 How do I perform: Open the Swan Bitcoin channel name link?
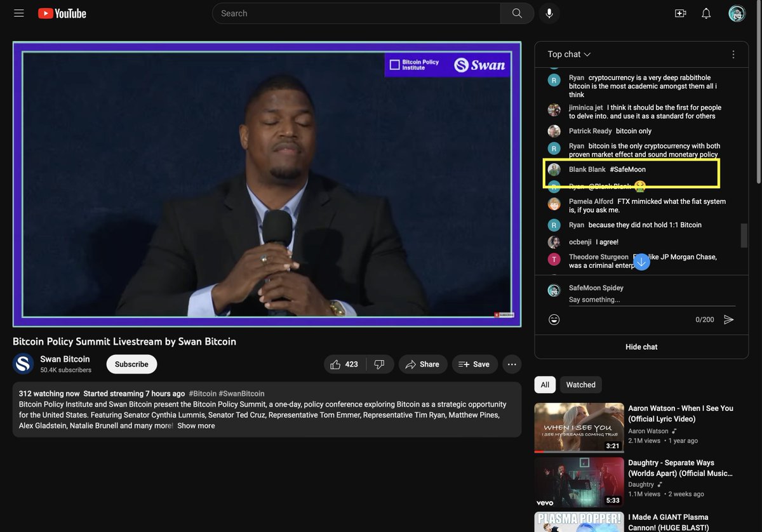[x=65, y=359]
